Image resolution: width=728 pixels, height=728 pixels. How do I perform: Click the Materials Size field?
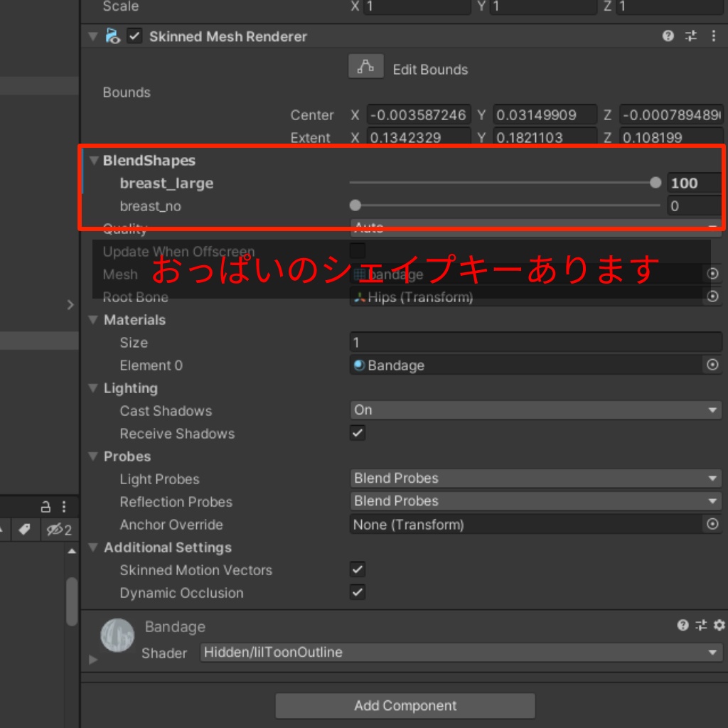(536, 342)
